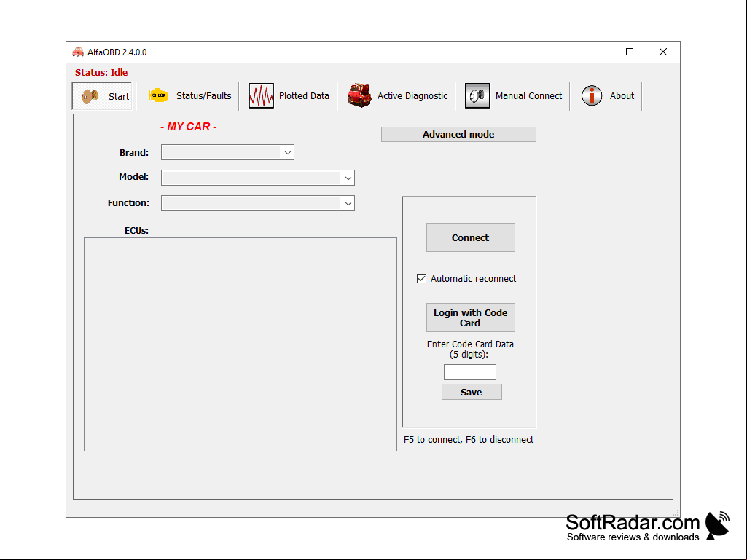The width and height of the screenshot is (747, 560).
Task: Click the Advanced mode button
Action: pyautogui.click(x=458, y=134)
